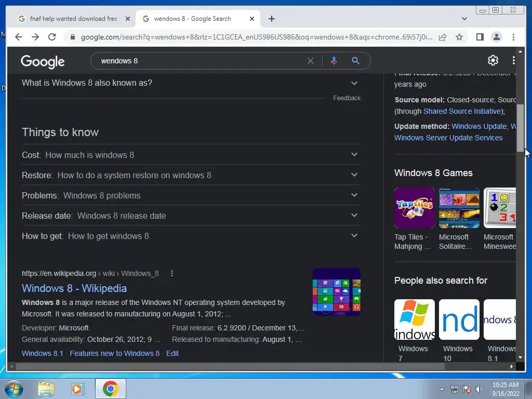Screen dimensions: 532x399
Task: Click the Chrome taskbar icon
Action: pos(111,389)
